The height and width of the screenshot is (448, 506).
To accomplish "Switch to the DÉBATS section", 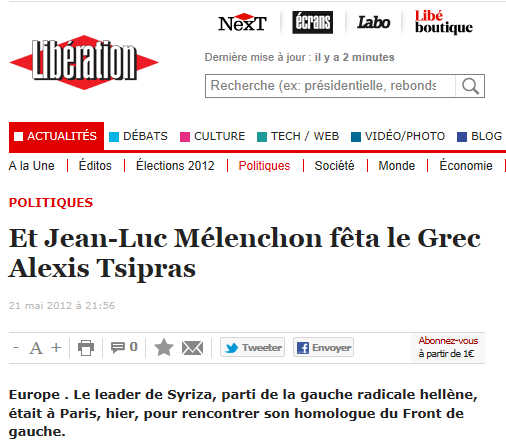I will tap(138, 136).
